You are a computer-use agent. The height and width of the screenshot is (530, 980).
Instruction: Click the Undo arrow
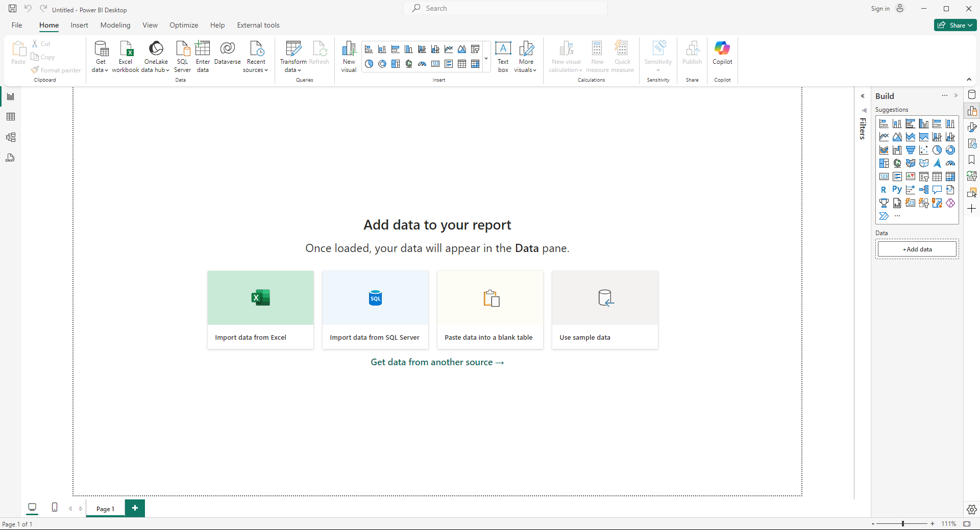(28, 9)
